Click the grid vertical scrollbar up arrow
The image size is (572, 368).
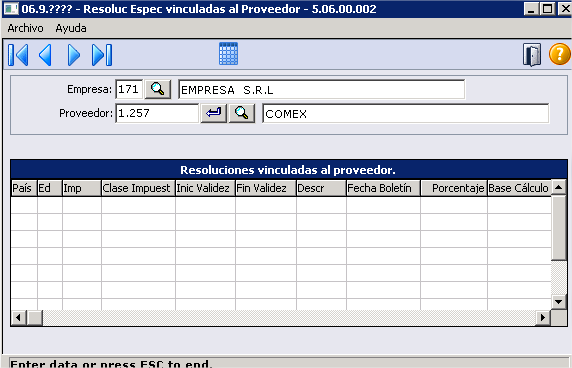[x=559, y=187]
